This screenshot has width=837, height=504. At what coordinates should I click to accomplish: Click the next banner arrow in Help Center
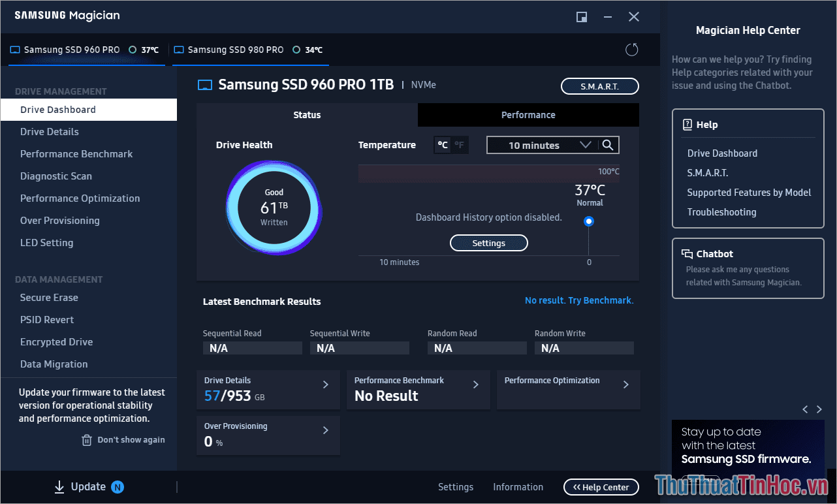pyautogui.click(x=819, y=409)
